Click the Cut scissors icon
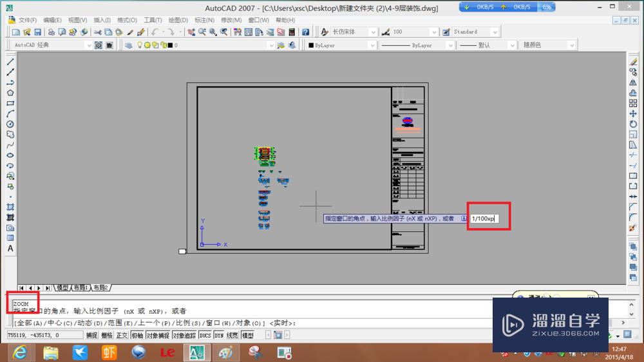 [x=98, y=32]
